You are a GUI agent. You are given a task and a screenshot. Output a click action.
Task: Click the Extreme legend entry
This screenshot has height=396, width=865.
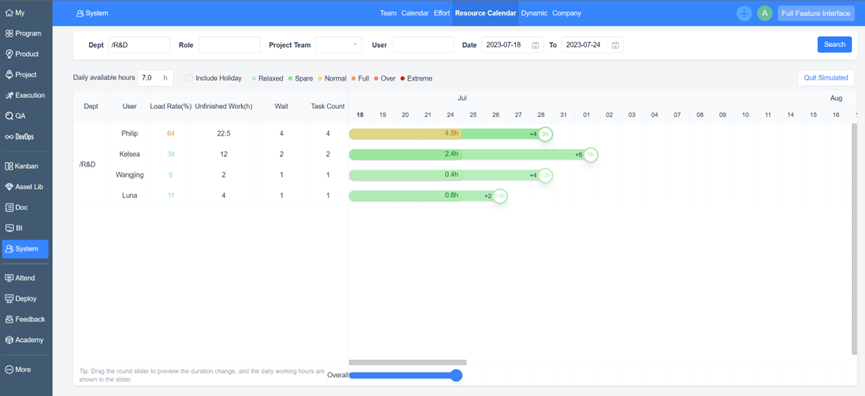(x=417, y=78)
